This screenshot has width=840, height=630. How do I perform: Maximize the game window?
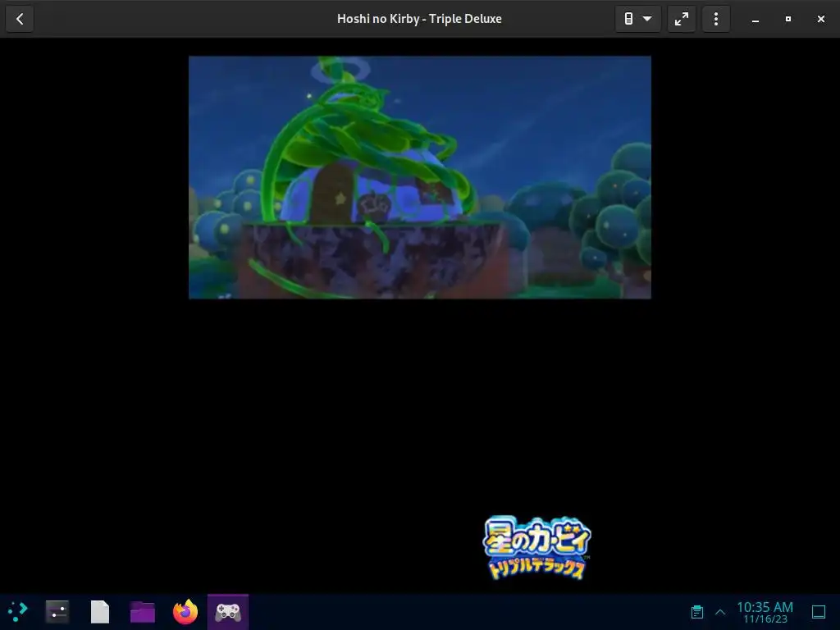(788, 20)
